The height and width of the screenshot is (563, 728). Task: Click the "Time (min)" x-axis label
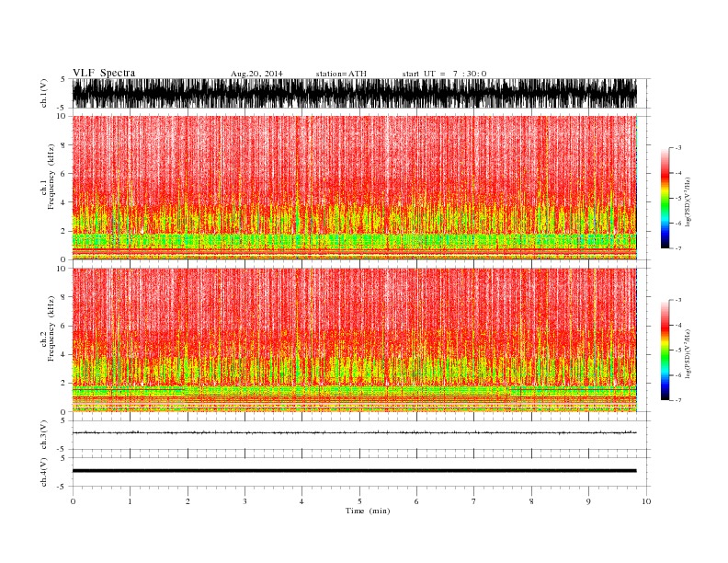coord(368,511)
